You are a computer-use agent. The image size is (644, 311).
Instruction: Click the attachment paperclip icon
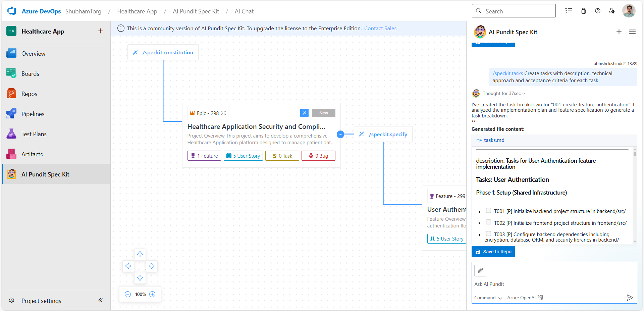point(480,270)
